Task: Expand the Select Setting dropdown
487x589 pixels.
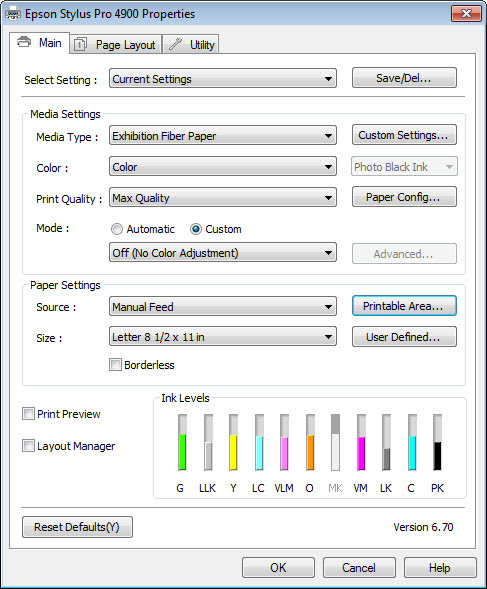Action: pyautogui.click(x=223, y=79)
